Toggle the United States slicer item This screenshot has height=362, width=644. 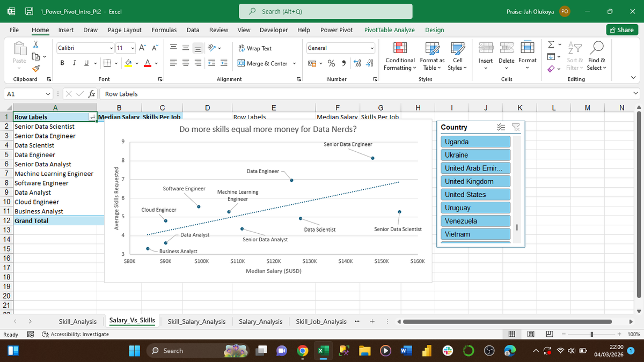[475, 195]
